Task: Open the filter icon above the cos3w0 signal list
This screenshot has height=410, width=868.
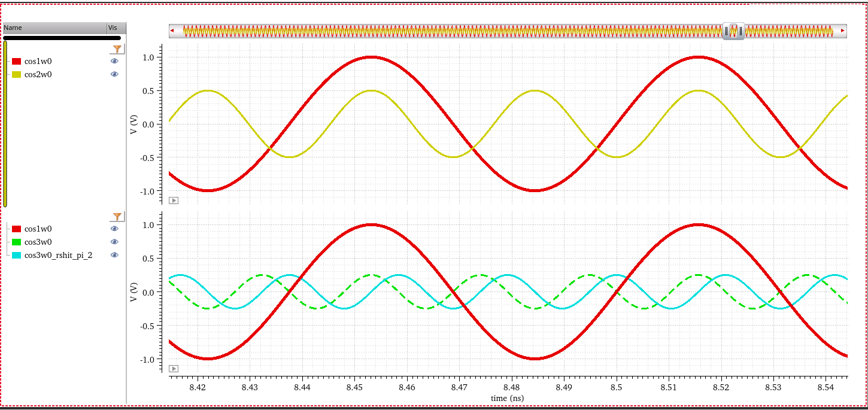Action: click(117, 216)
